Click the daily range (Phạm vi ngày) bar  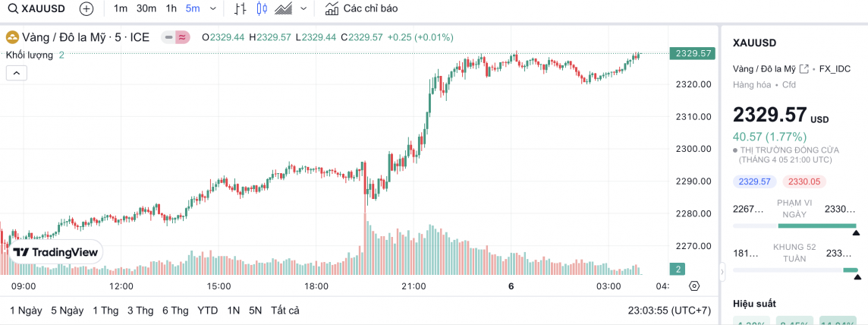coord(794,226)
